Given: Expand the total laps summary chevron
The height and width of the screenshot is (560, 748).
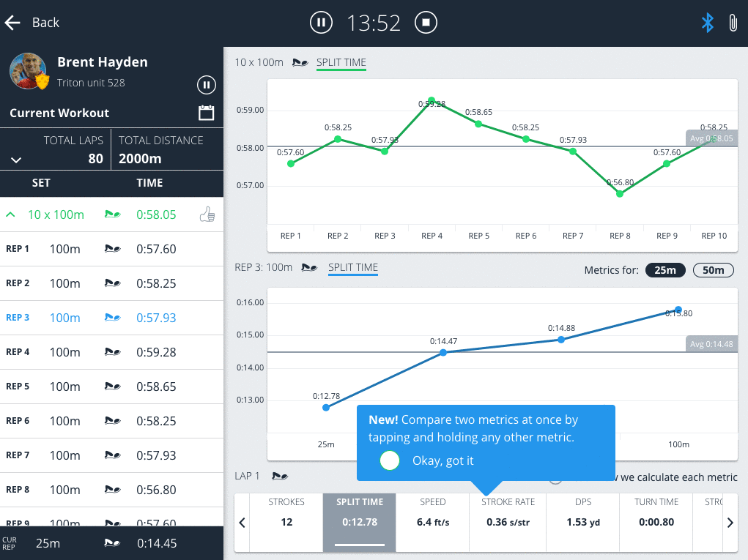Looking at the screenshot, I should (x=16, y=160).
